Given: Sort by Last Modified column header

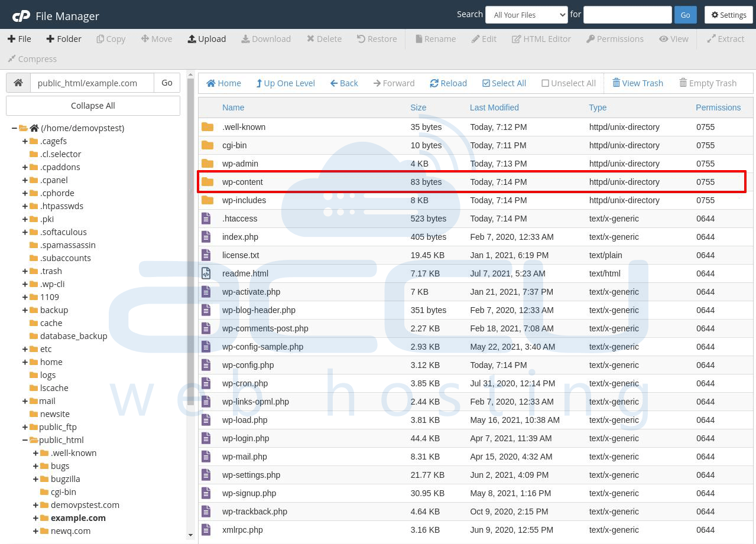Looking at the screenshot, I should [494, 108].
